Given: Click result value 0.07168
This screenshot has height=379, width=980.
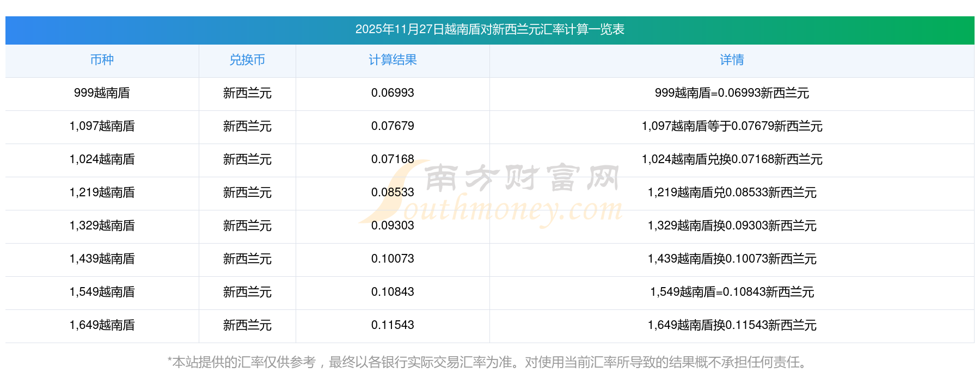Looking at the screenshot, I should [393, 159].
